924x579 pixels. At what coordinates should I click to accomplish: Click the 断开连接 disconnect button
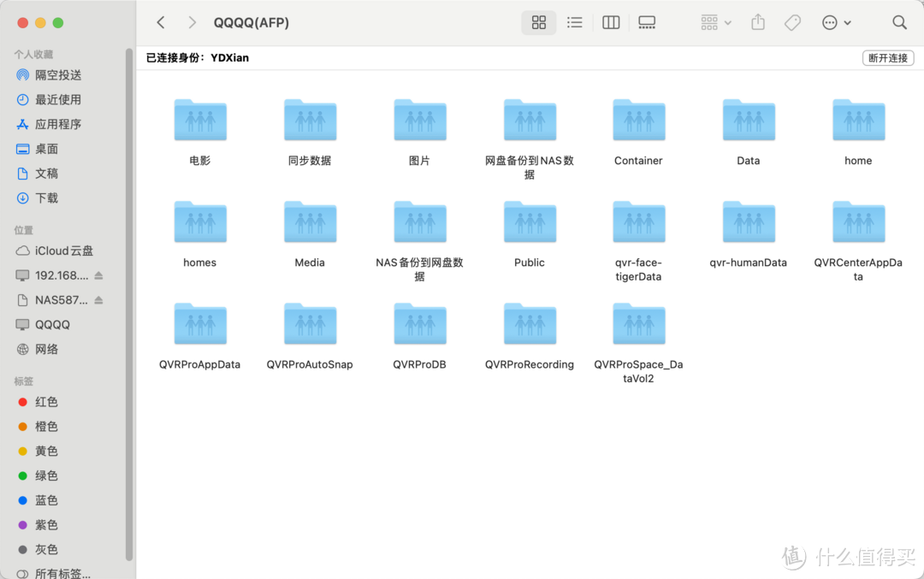click(x=888, y=58)
